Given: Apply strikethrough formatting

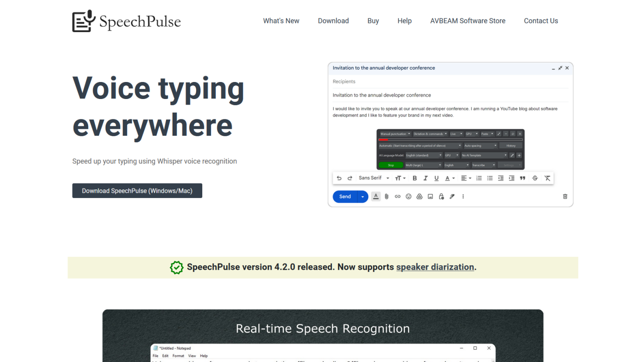Looking at the screenshot, I should [535, 178].
